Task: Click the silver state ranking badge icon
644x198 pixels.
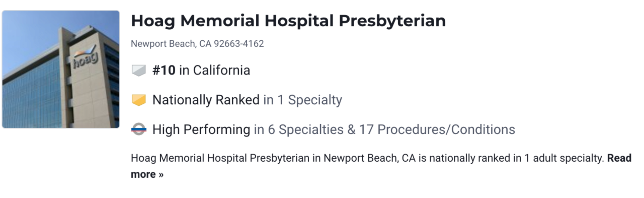Action: pyautogui.click(x=139, y=71)
